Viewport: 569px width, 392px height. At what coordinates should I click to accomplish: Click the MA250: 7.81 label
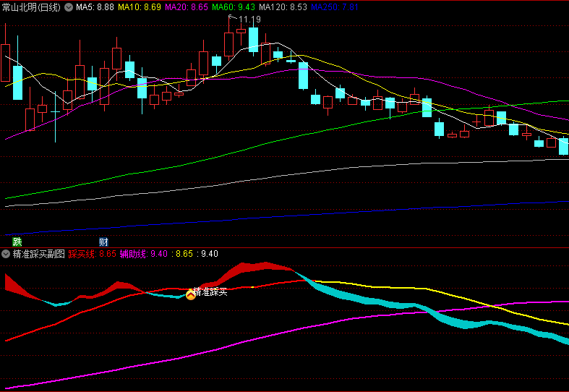pos(335,7)
